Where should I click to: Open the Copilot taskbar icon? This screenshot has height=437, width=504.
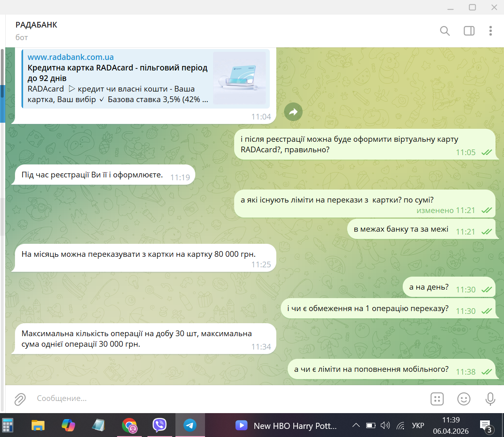click(x=68, y=425)
